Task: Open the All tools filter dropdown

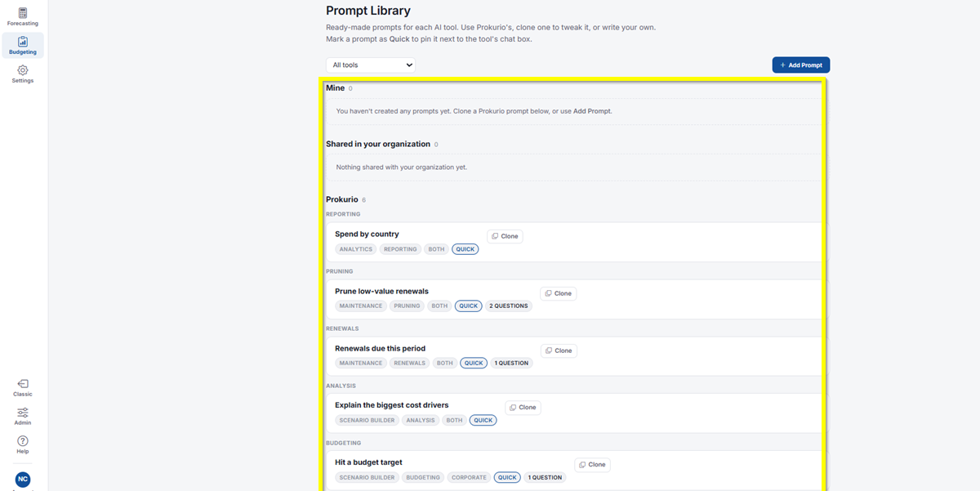Action: tap(371, 65)
